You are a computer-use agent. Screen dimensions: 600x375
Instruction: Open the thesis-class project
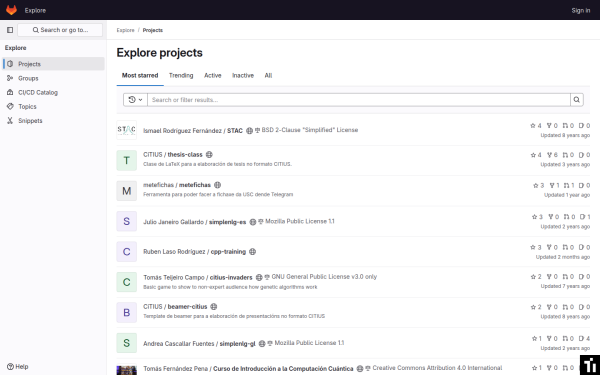point(173,155)
